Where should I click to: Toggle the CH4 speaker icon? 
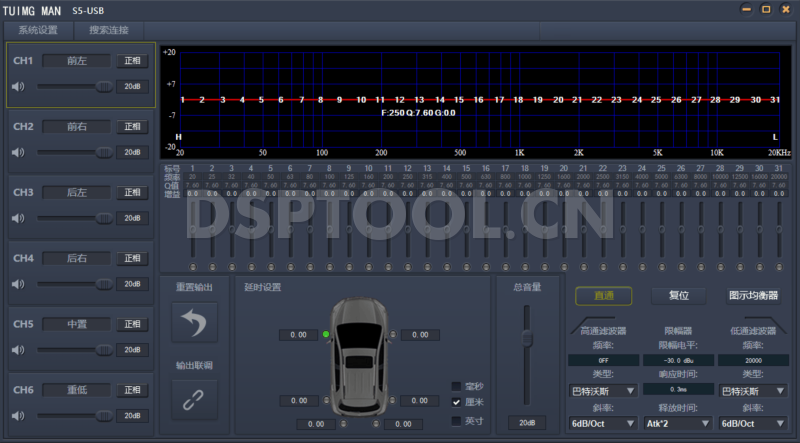click(18, 284)
